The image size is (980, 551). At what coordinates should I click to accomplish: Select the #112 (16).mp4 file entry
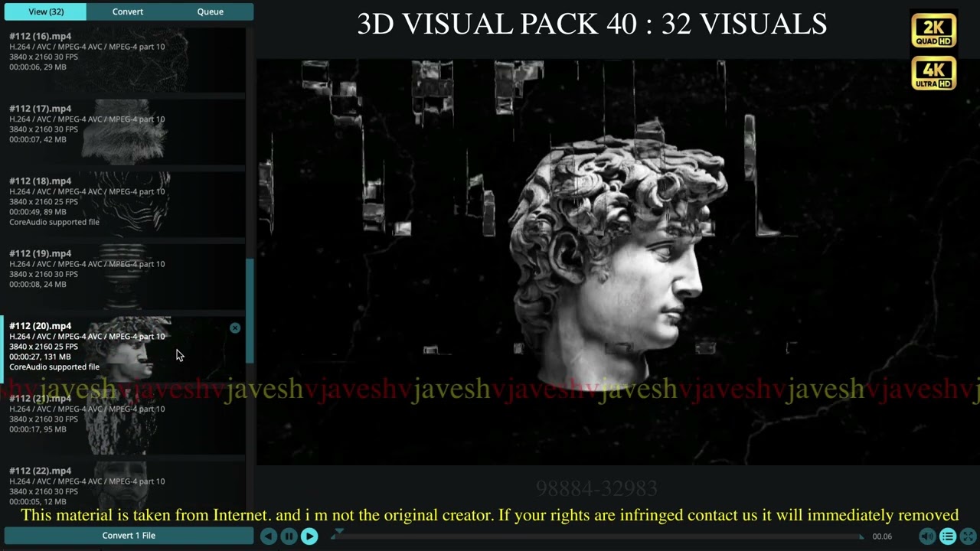click(x=122, y=59)
